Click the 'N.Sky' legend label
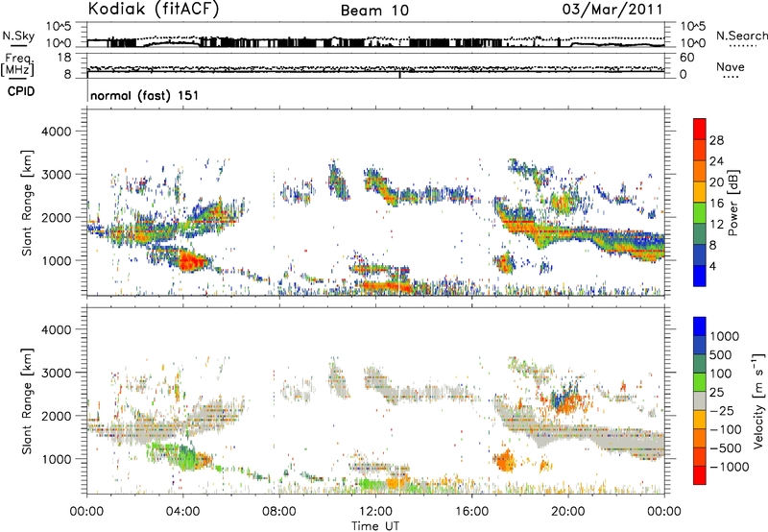Screen dimensions: 768x532 tap(15, 35)
